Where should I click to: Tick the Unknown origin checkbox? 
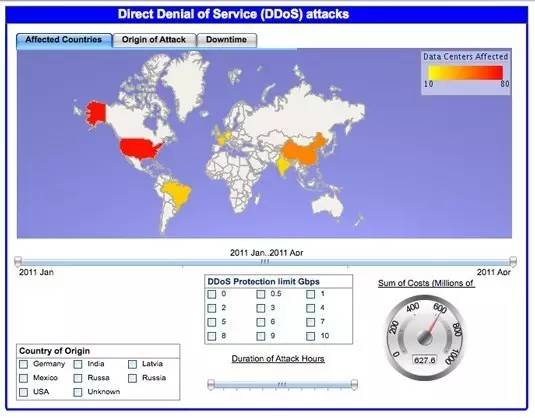(78, 392)
